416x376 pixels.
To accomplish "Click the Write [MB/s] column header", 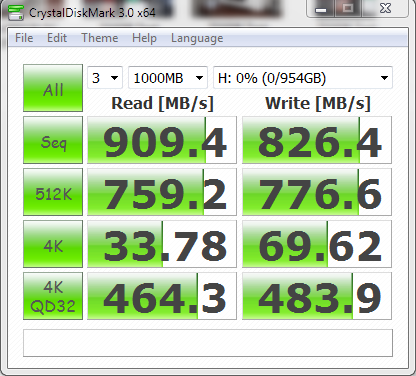I will (318, 103).
